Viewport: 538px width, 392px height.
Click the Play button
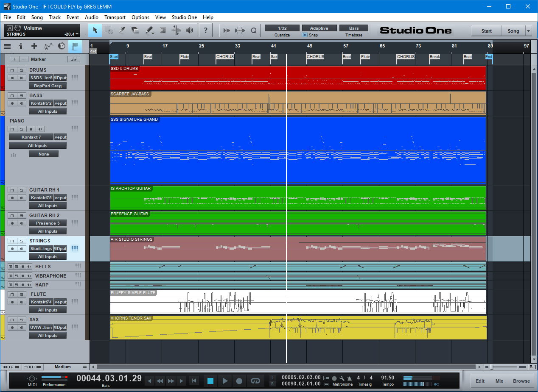[x=225, y=381]
